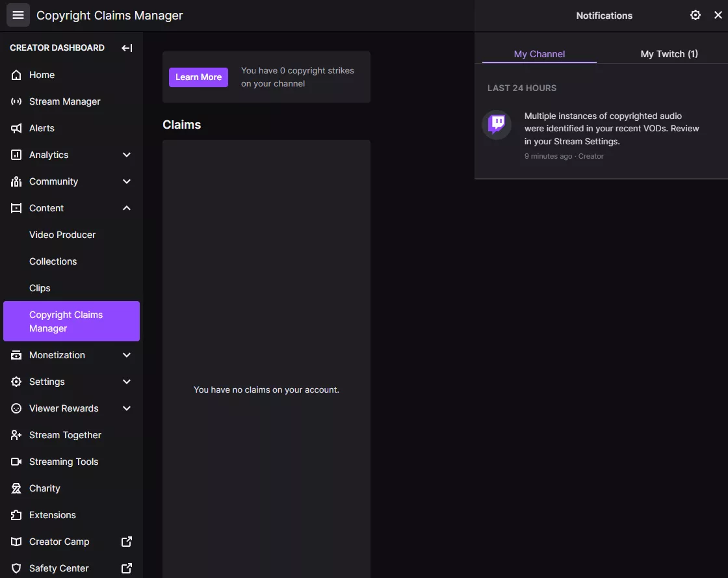Expand the Viewer Rewards section
The width and height of the screenshot is (728, 578).
(127, 408)
